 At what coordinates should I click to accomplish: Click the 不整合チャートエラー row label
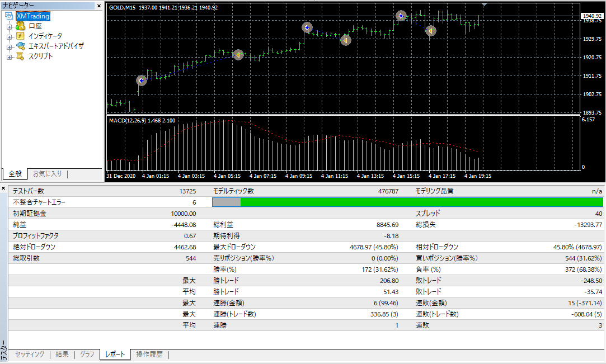39,202
